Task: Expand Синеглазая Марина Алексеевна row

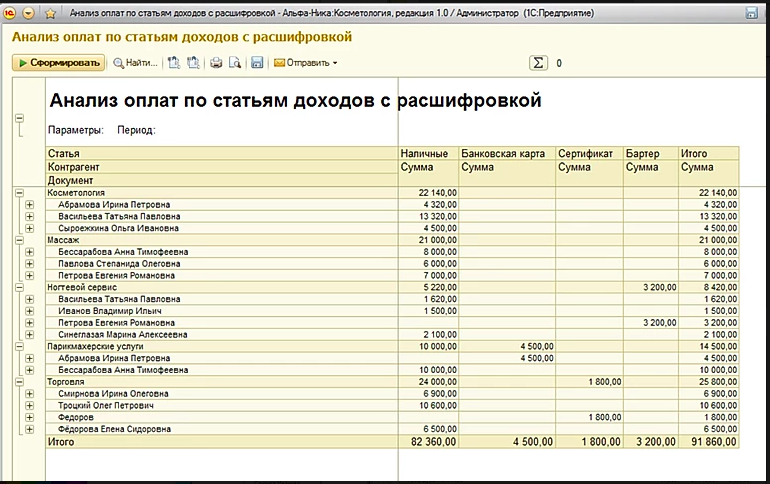Action: pos(29,334)
